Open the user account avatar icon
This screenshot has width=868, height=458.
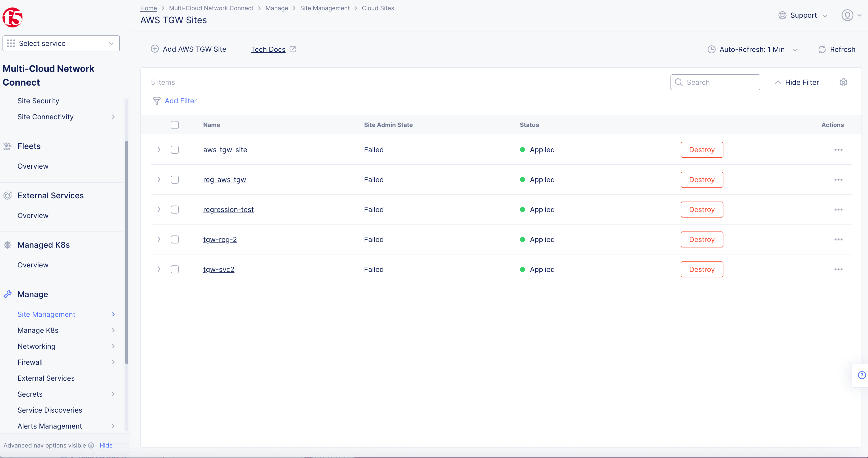tap(848, 15)
